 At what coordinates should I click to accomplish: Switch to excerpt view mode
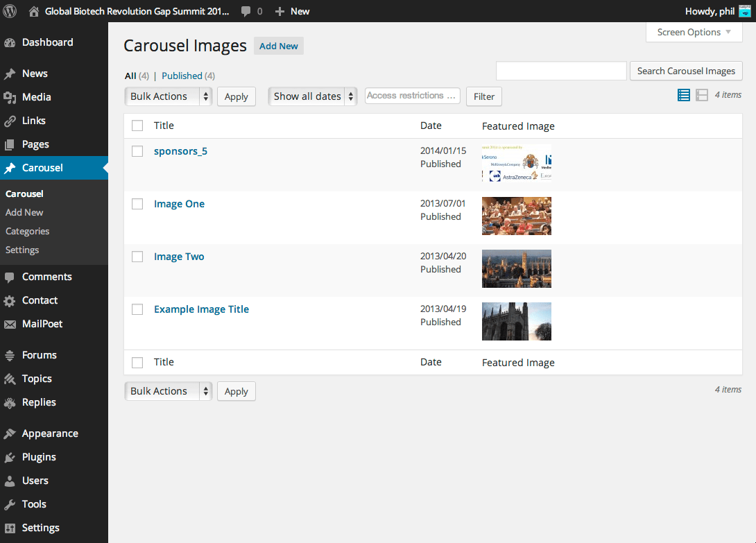coord(703,95)
